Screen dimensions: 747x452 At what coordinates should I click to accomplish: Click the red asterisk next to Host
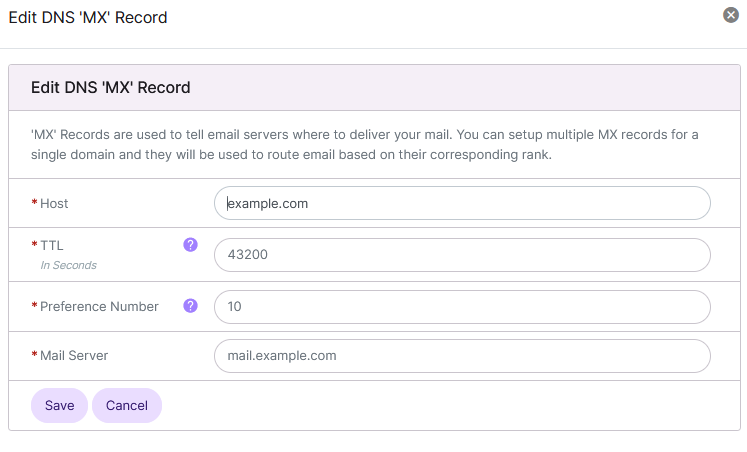click(35, 203)
